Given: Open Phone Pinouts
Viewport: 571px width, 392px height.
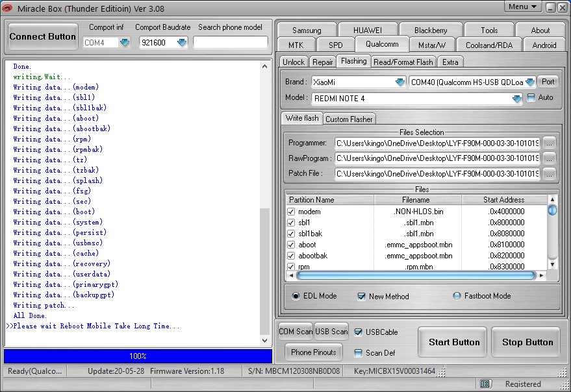Looking at the screenshot, I should point(313,352).
